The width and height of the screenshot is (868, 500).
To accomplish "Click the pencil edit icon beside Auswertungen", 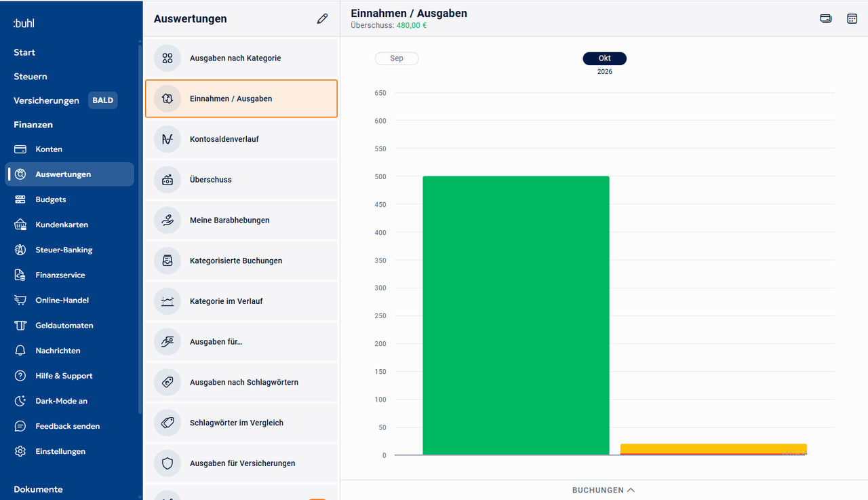I will point(322,19).
